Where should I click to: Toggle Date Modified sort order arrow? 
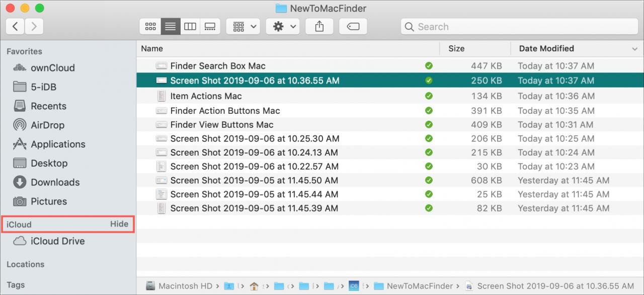(634, 49)
